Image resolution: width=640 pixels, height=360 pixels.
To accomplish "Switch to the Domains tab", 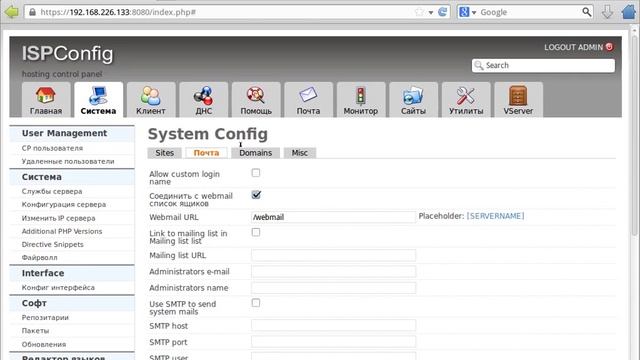I will 256,153.
